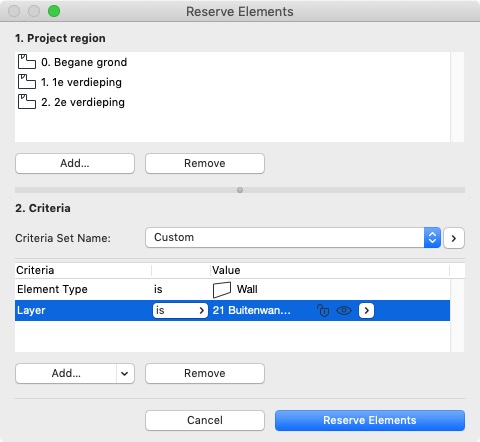480x442 pixels.
Task: Toggle the eye visibility icon in the Layer row
Action: (344, 310)
